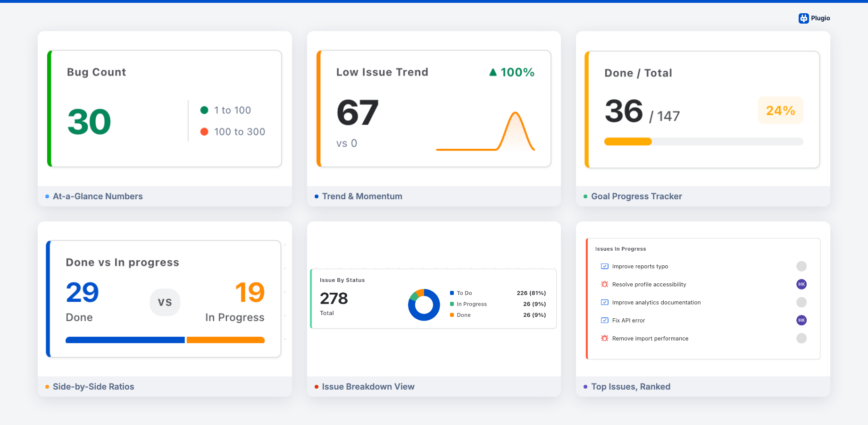Click the grey avatar on Improve analytics documentation row
This screenshot has width=868, height=425.
coord(801,302)
